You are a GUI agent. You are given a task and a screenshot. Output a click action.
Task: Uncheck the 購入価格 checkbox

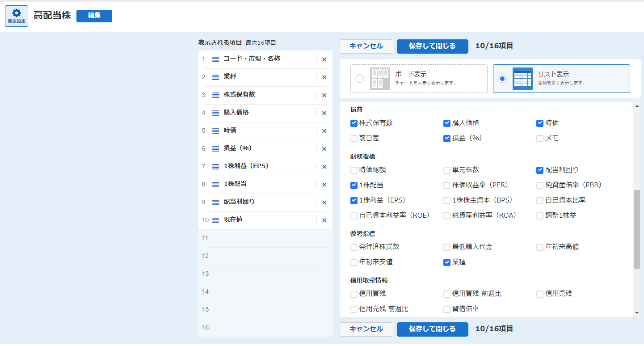tap(447, 123)
